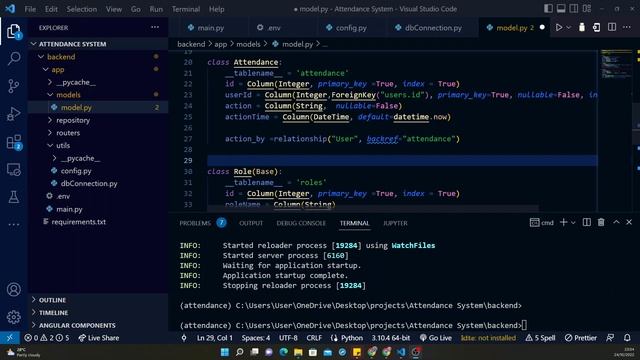Click errors and warnings count in status bar
Screen dimensions: 640x360
pos(47,338)
